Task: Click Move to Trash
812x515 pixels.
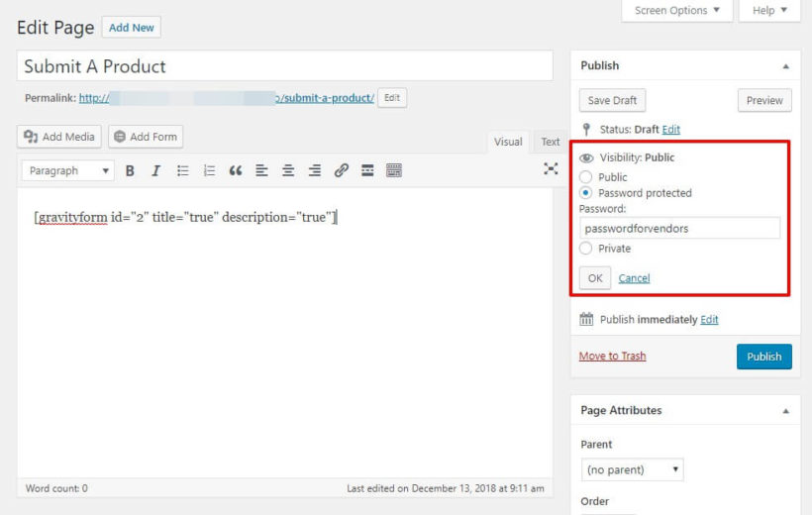Action: [x=612, y=356]
